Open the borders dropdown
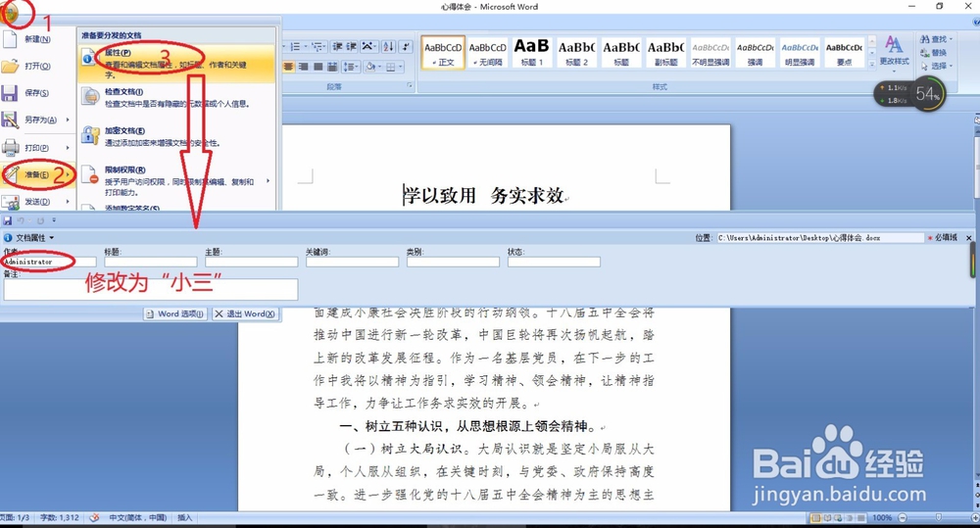980x528 pixels. (400, 67)
